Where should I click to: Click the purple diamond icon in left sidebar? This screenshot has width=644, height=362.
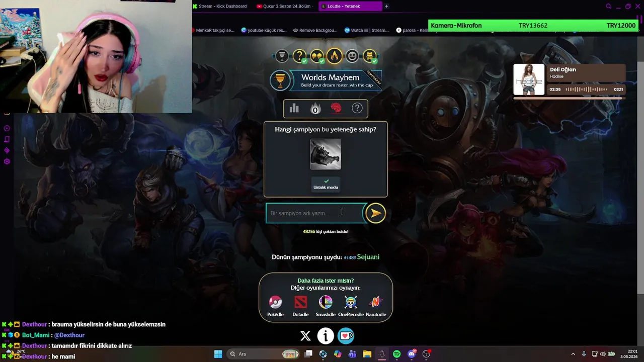7,150
